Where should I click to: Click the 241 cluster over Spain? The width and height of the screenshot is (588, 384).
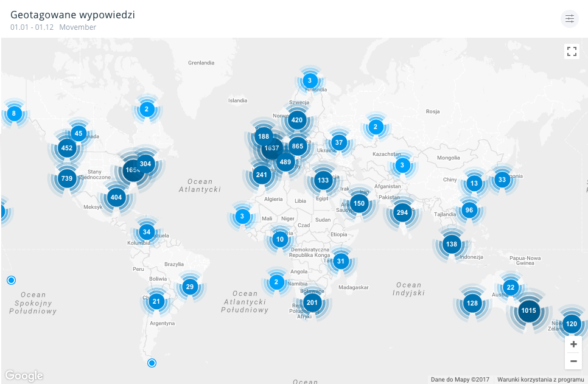tap(262, 175)
